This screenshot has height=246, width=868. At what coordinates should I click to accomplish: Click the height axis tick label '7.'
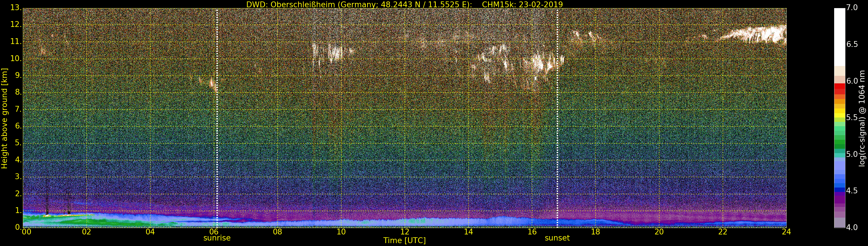click(x=18, y=109)
